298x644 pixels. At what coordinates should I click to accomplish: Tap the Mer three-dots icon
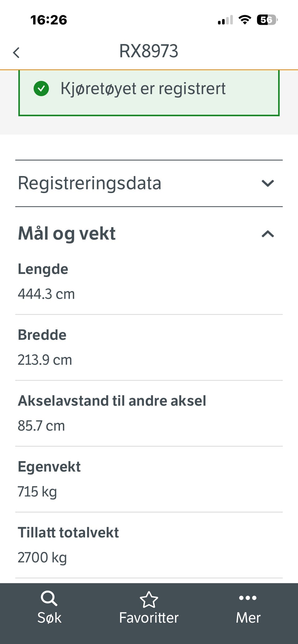[248, 598]
